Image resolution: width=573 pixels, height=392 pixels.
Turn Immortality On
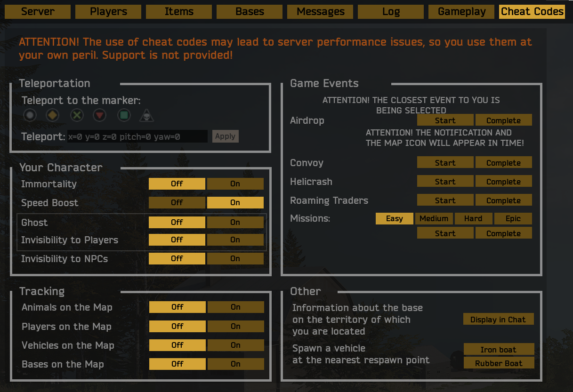[235, 184]
